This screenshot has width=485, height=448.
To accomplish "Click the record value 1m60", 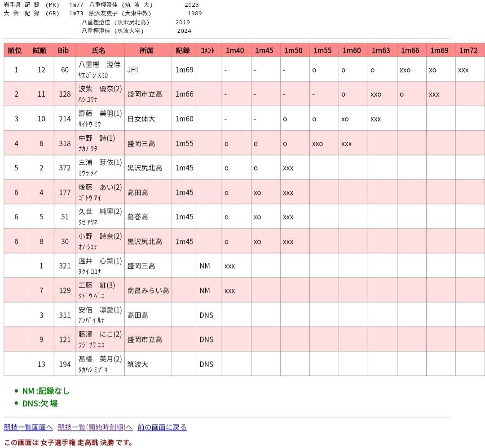I will click(185, 119).
